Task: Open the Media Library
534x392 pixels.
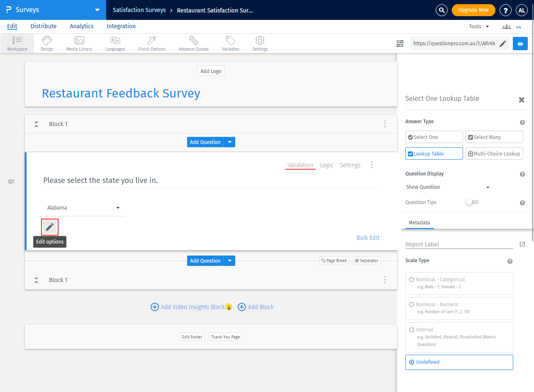Action: coord(79,43)
